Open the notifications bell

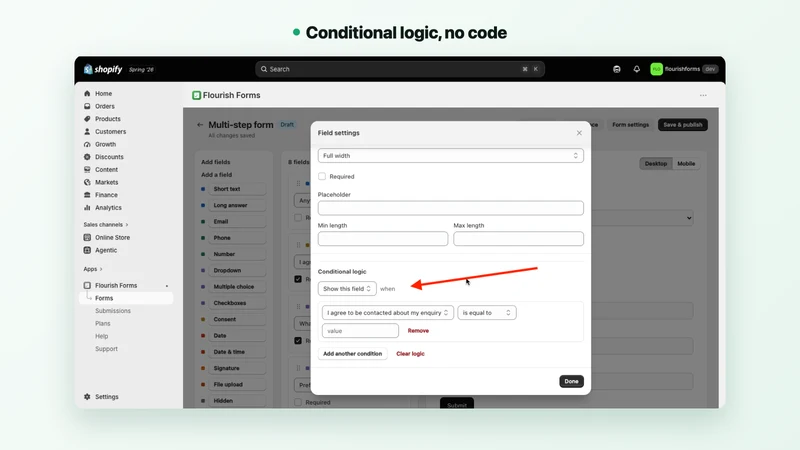[637, 69]
